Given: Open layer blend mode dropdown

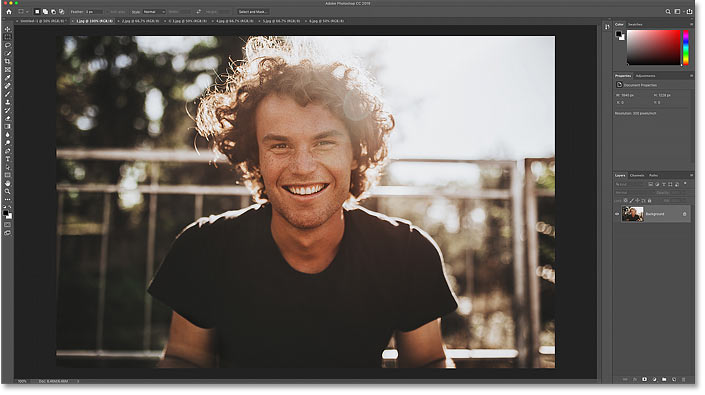Looking at the screenshot, I should tap(633, 193).
